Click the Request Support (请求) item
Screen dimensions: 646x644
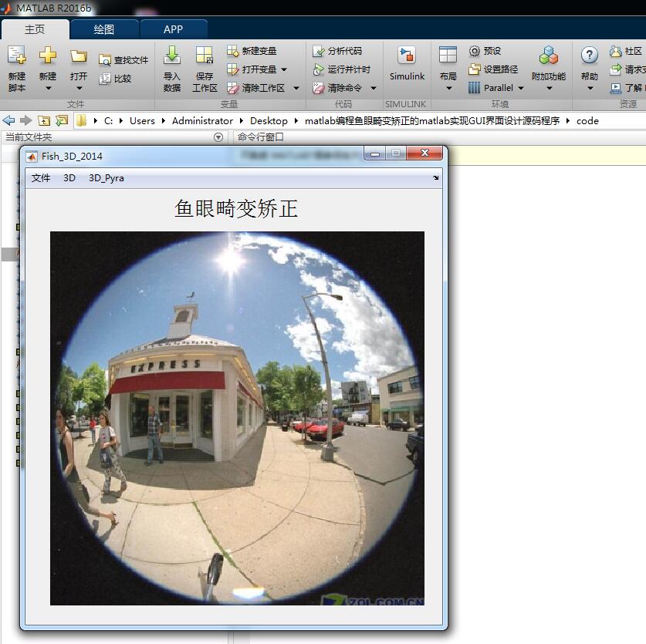628,69
